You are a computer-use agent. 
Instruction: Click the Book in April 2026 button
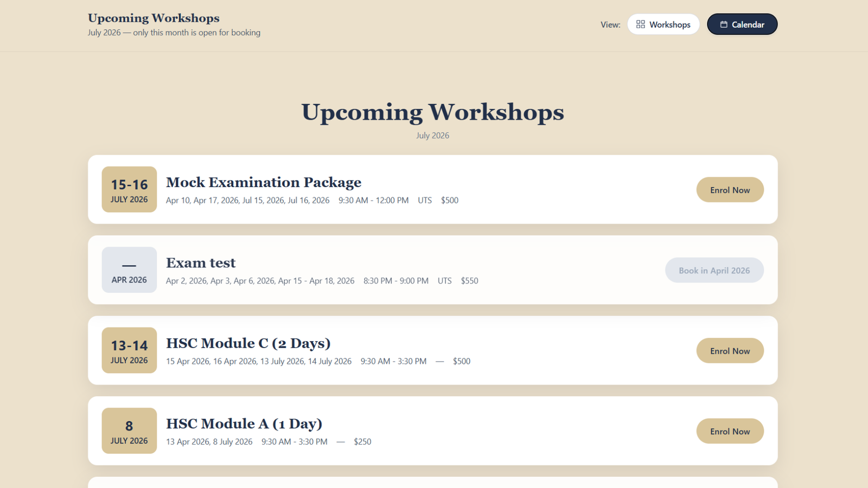click(x=714, y=271)
